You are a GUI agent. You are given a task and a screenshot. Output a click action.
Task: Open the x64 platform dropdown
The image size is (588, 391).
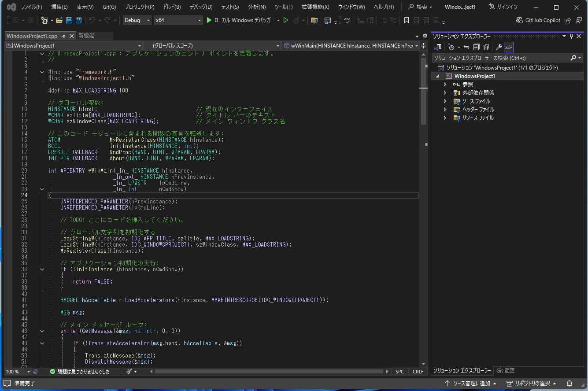point(178,20)
